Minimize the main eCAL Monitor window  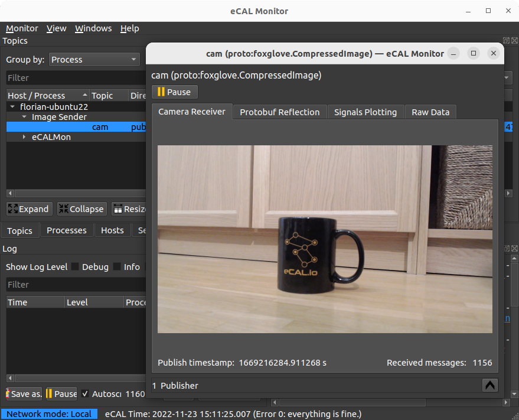click(x=468, y=11)
